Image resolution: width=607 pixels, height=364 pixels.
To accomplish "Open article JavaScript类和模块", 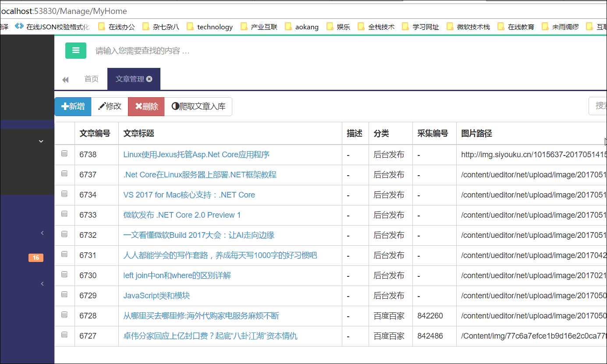I will click(156, 296).
